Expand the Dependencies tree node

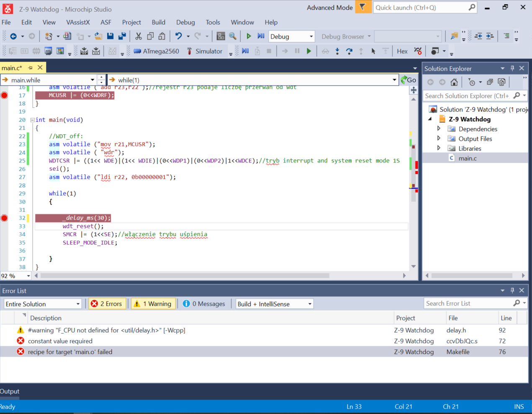coord(439,129)
